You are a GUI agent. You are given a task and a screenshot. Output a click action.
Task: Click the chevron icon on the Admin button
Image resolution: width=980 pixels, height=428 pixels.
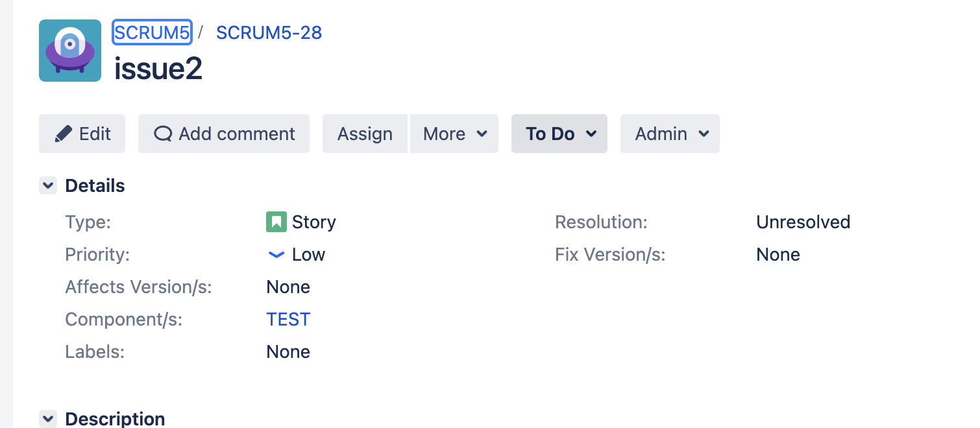(703, 134)
